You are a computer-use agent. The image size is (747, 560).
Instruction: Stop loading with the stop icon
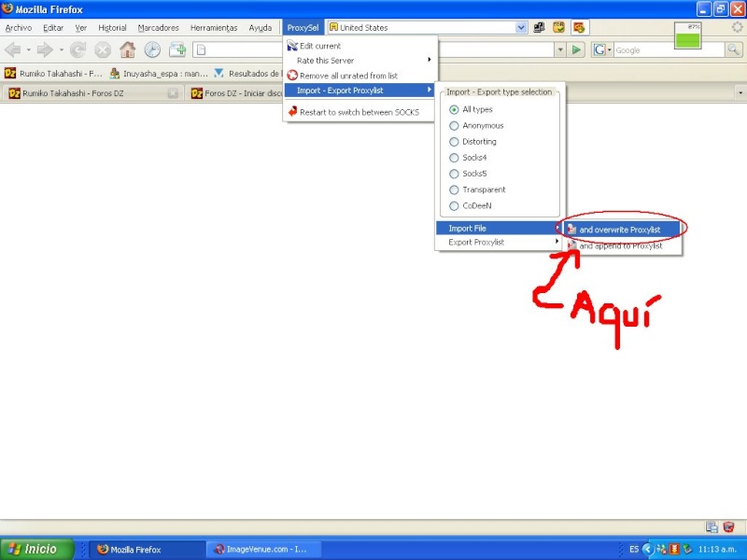coord(103,49)
